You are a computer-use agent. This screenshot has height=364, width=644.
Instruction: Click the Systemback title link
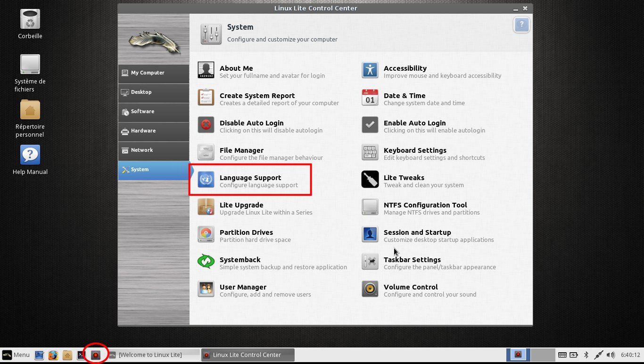point(240,260)
